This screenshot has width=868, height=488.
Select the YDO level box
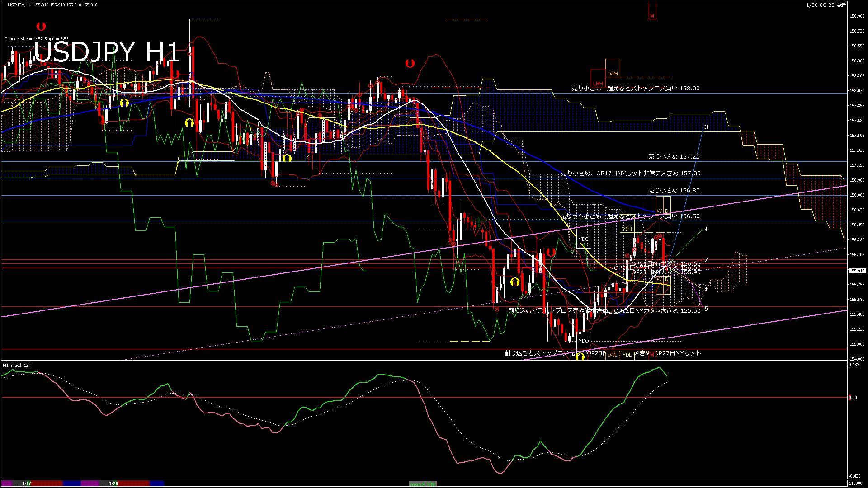(584, 340)
